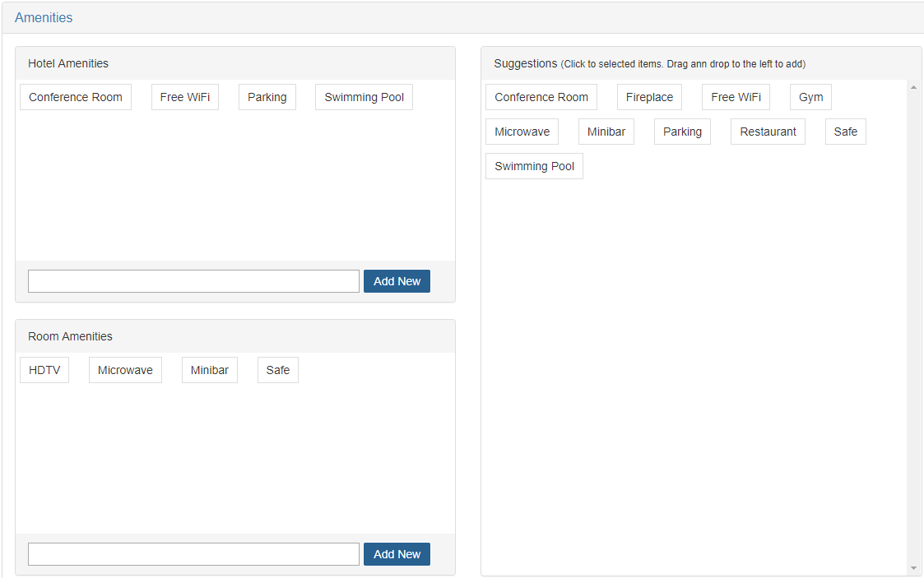Select Gym tag in Suggestions
The image size is (924, 578).
point(810,97)
